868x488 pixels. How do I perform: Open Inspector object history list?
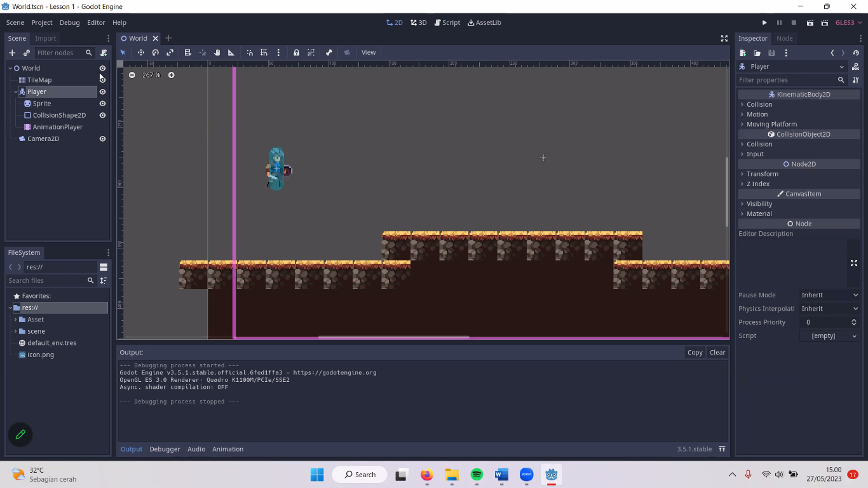[856, 53]
